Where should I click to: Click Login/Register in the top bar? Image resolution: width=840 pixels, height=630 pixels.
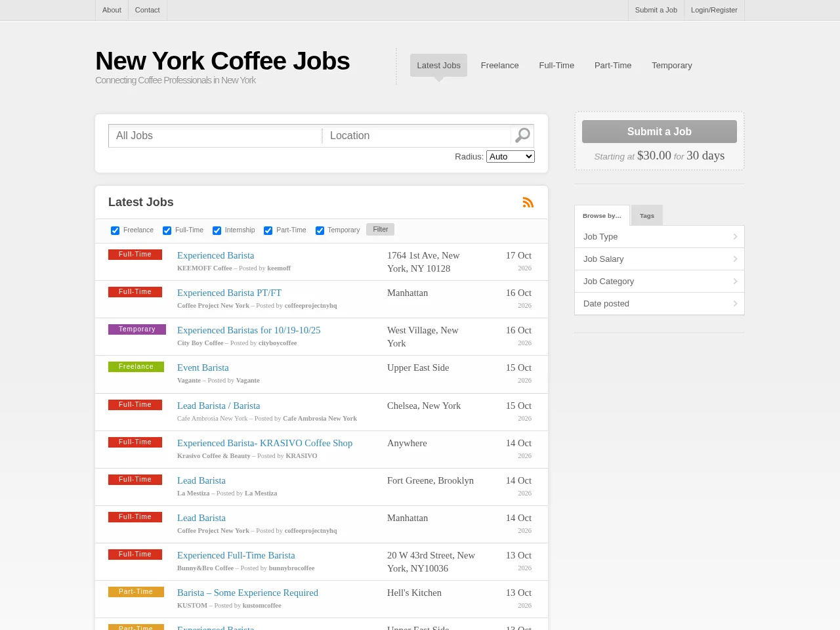714,10
